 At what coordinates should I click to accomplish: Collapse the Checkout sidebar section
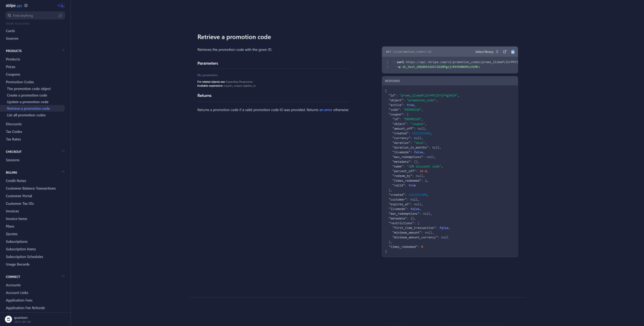pyautogui.click(x=63, y=152)
